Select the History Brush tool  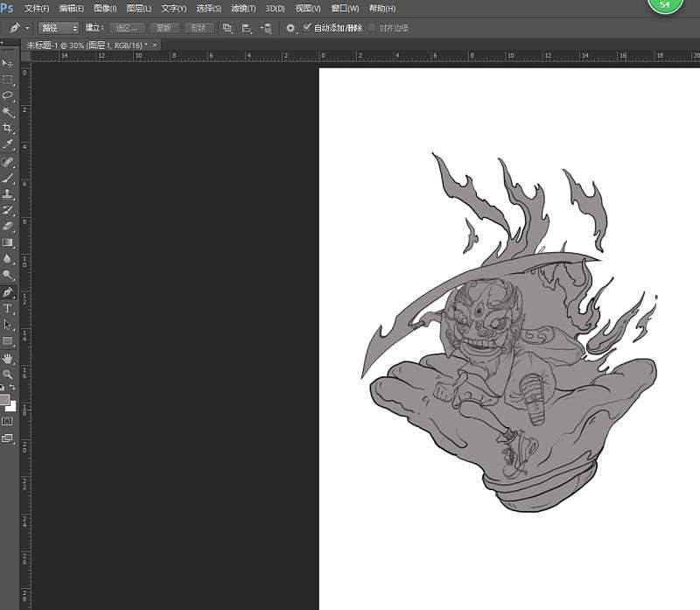[x=7, y=210]
